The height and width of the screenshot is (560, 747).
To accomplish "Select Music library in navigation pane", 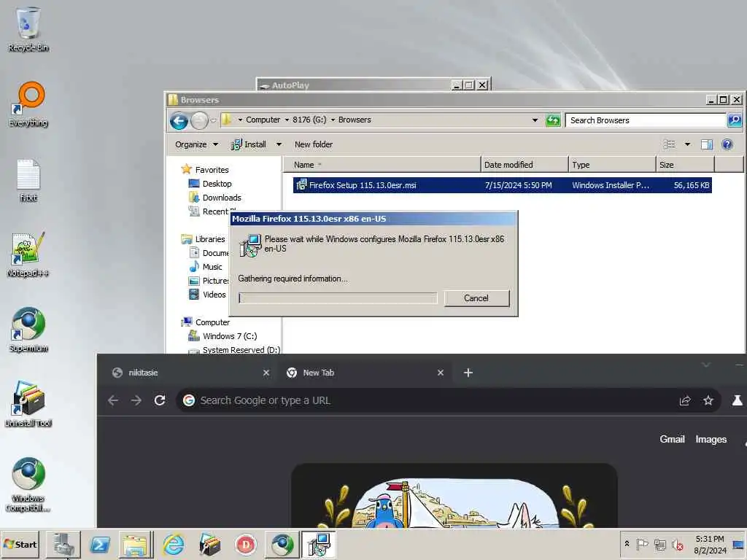I will pyautogui.click(x=205, y=267).
